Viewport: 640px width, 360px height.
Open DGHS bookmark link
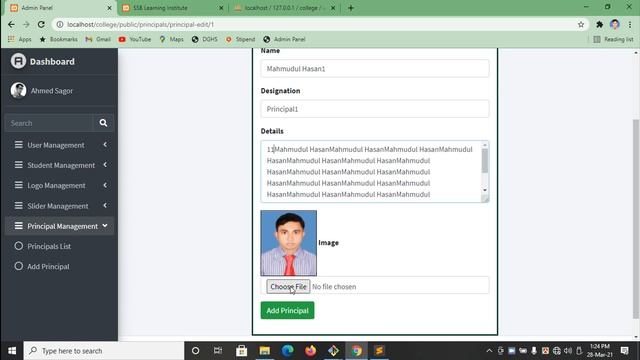[x=204, y=39]
